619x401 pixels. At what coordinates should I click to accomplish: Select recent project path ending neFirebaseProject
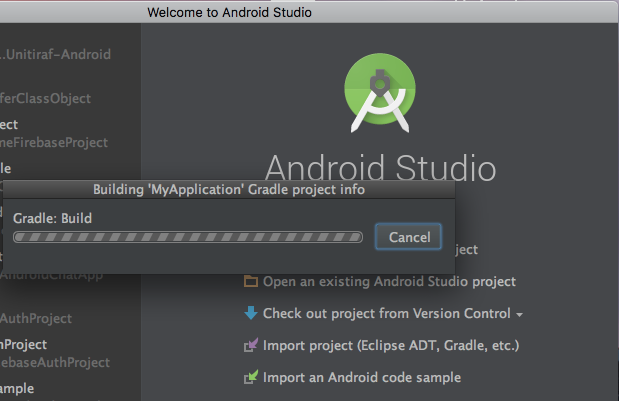(54, 142)
